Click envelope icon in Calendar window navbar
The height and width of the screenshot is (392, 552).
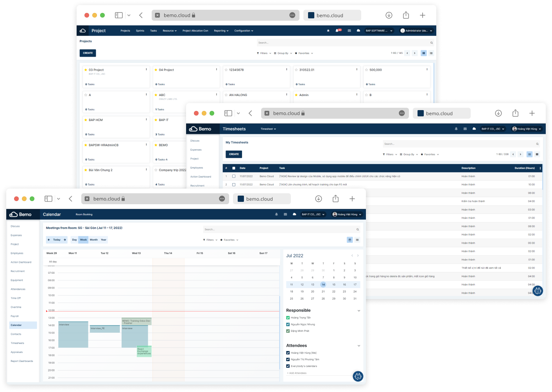click(285, 214)
